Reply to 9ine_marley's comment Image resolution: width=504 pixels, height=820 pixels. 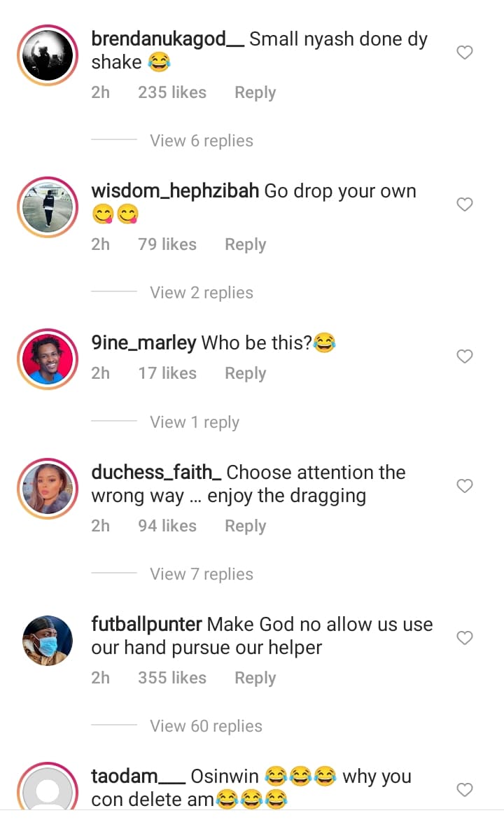[x=245, y=373]
